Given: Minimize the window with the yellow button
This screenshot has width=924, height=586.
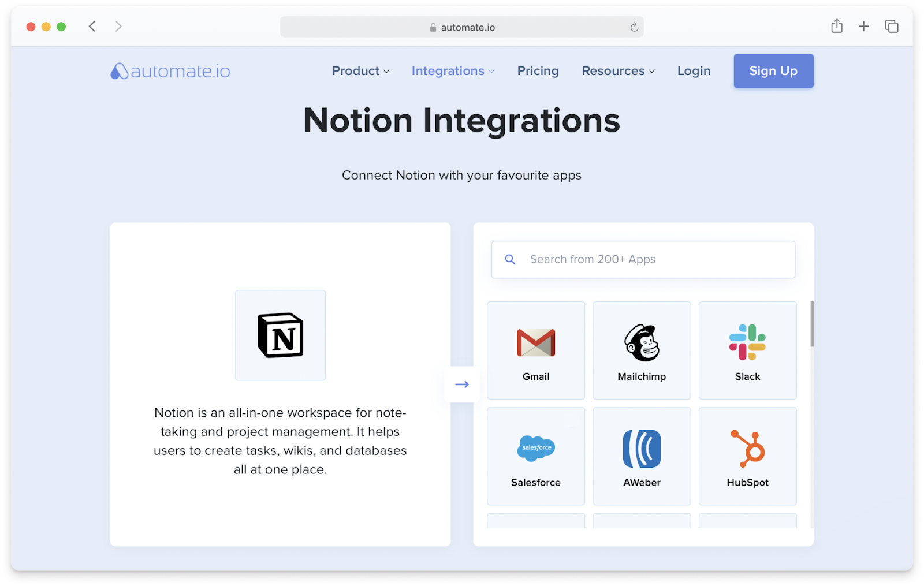Looking at the screenshot, I should pos(46,27).
